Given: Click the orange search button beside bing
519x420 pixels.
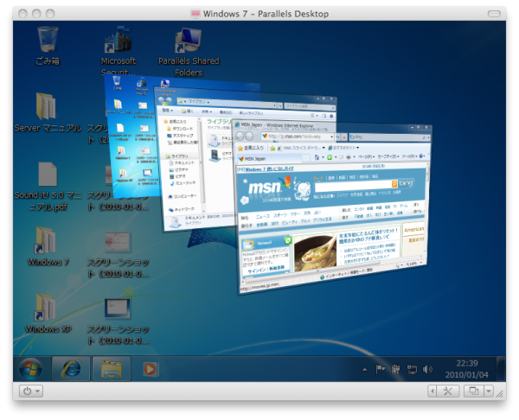Looking at the screenshot, I should pos(394,183).
